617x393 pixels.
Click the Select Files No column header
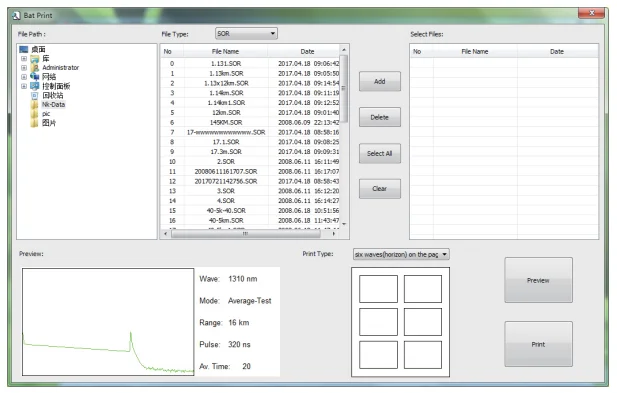(x=422, y=52)
